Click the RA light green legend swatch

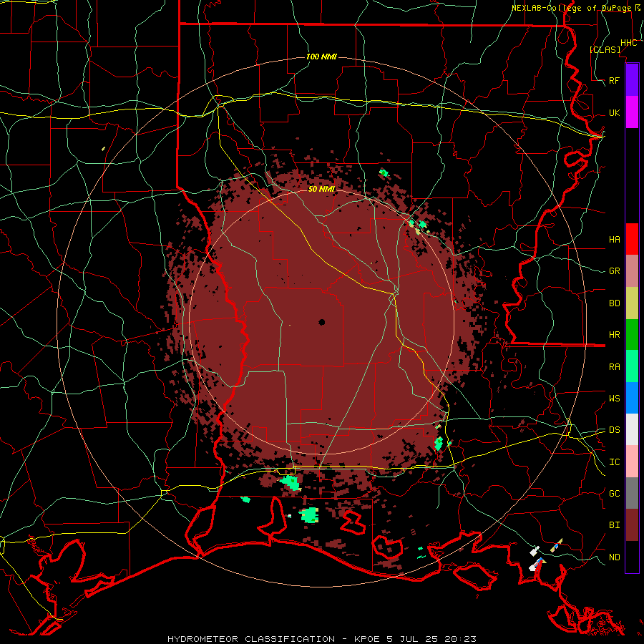pyautogui.click(x=632, y=366)
